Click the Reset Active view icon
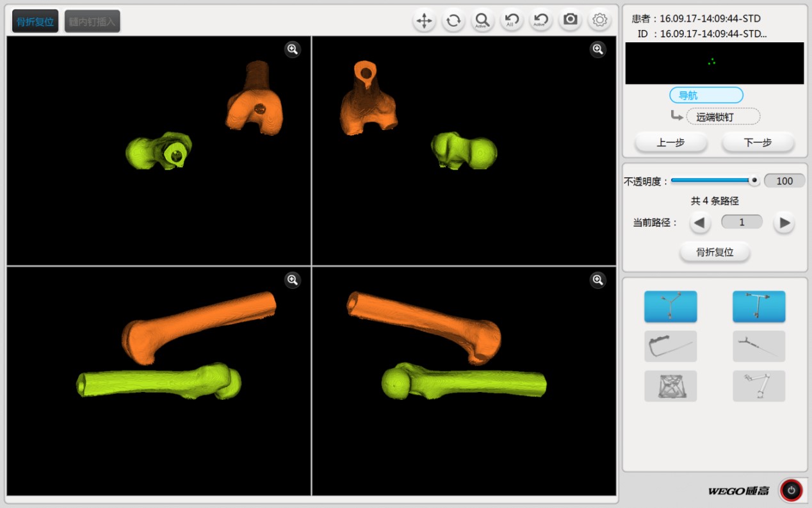This screenshot has width=812, height=508. 540,20
